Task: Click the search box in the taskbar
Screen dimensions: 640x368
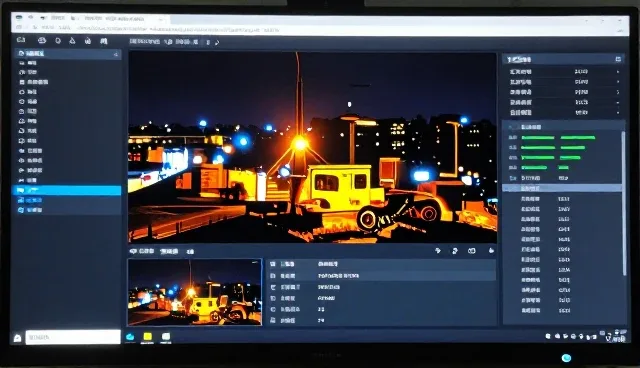Action: point(73,337)
